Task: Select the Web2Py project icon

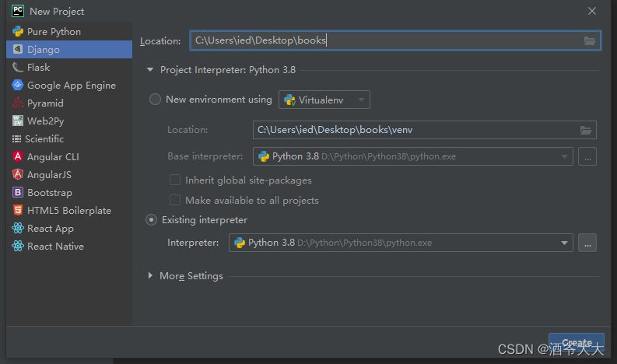Action: point(18,121)
